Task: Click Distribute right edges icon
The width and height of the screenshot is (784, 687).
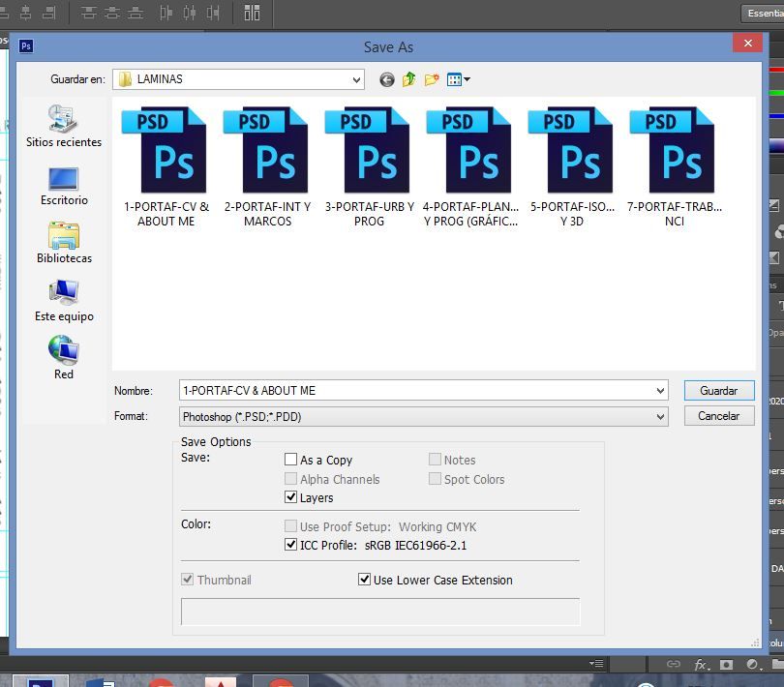Action: pyautogui.click(x=213, y=13)
